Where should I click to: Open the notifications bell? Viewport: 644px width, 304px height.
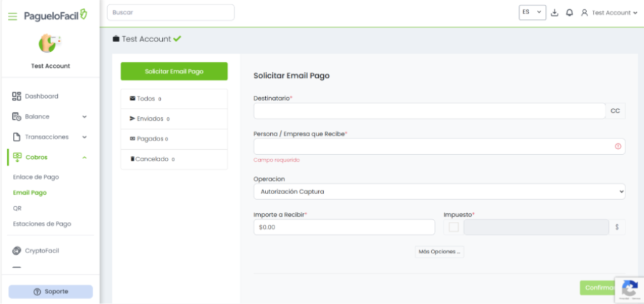point(569,13)
